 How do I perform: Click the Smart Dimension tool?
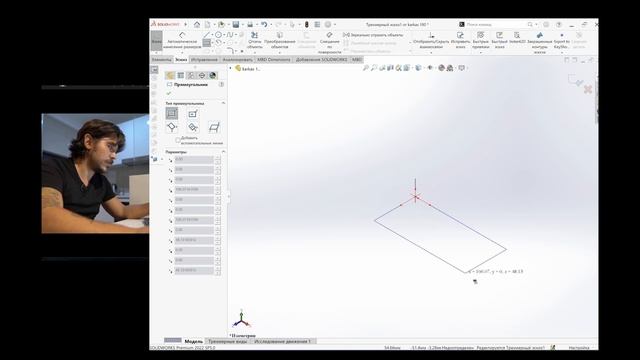pos(182,41)
